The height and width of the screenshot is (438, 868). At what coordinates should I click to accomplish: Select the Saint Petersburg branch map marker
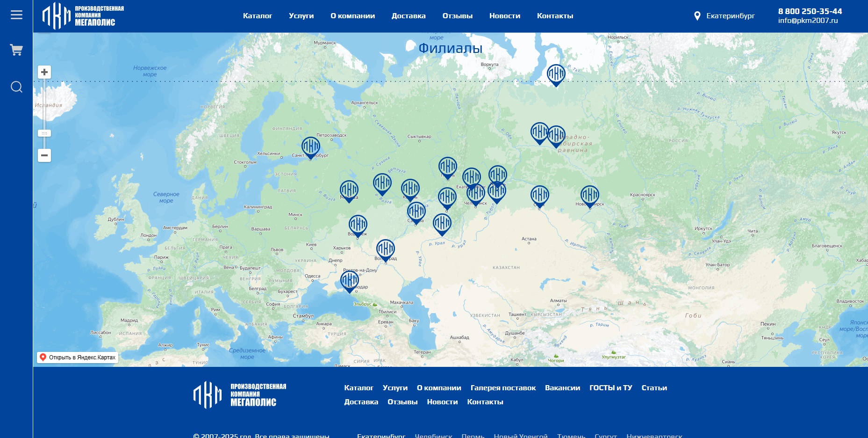coord(311,148)
